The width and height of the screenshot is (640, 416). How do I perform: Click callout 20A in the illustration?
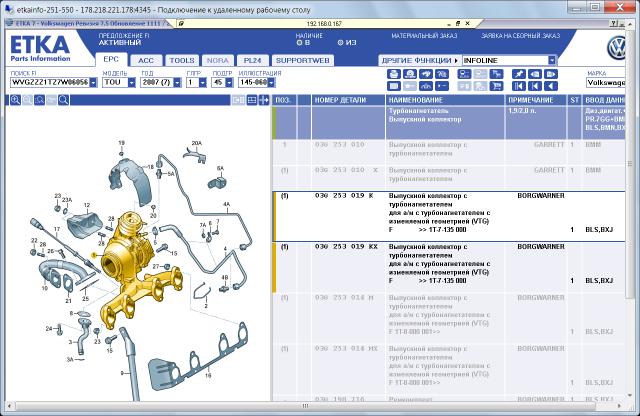197,143
